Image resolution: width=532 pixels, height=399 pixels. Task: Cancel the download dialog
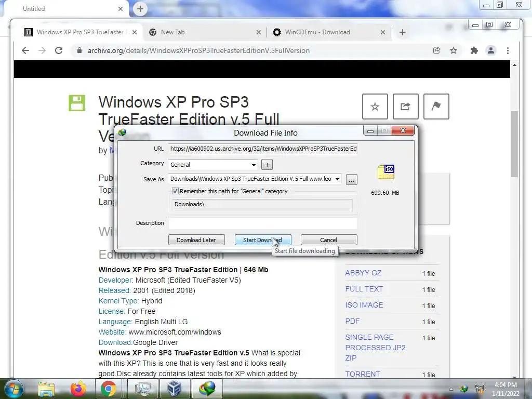[x=329, y=240]
